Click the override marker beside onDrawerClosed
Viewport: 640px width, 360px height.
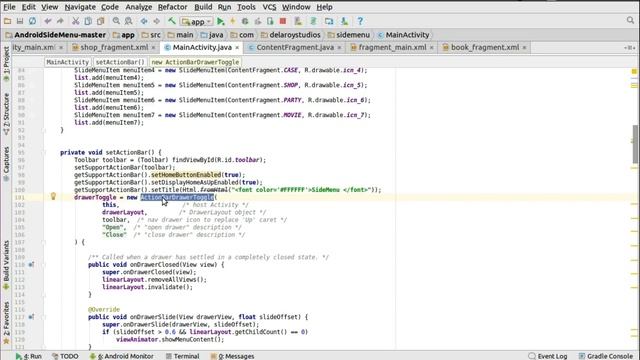pos(31,264)
